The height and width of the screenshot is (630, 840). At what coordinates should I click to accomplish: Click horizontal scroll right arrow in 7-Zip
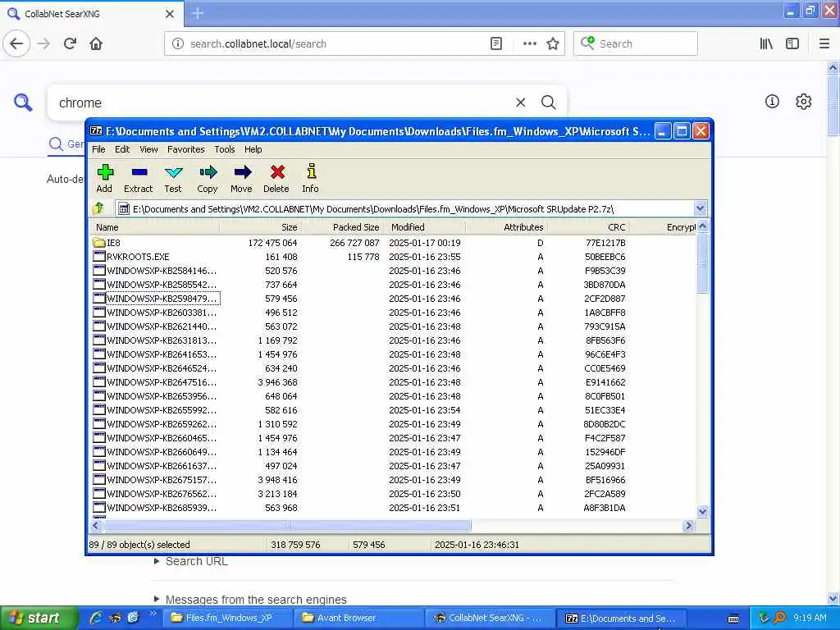688,526
